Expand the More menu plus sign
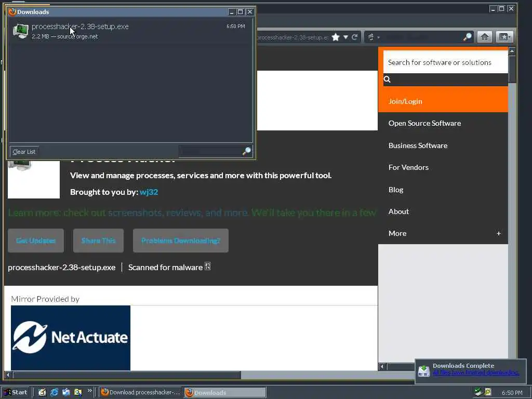Screen dimensions: 532x399 point(498,233)
